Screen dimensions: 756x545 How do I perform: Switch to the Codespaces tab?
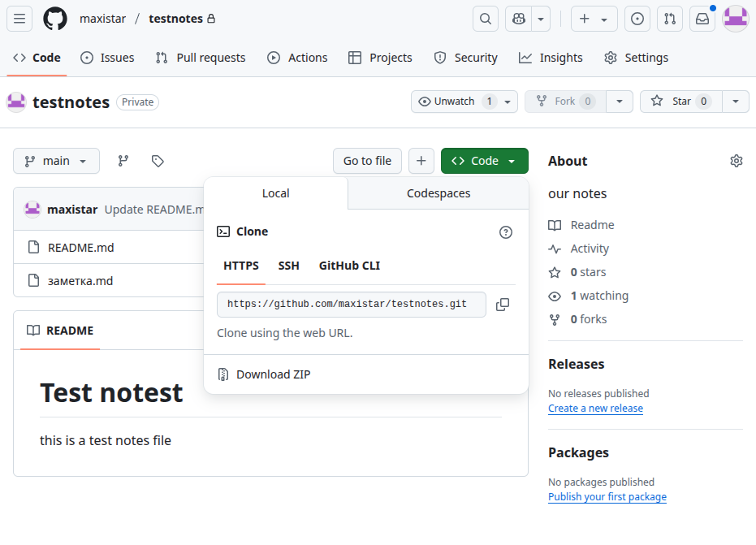[438, 193]
